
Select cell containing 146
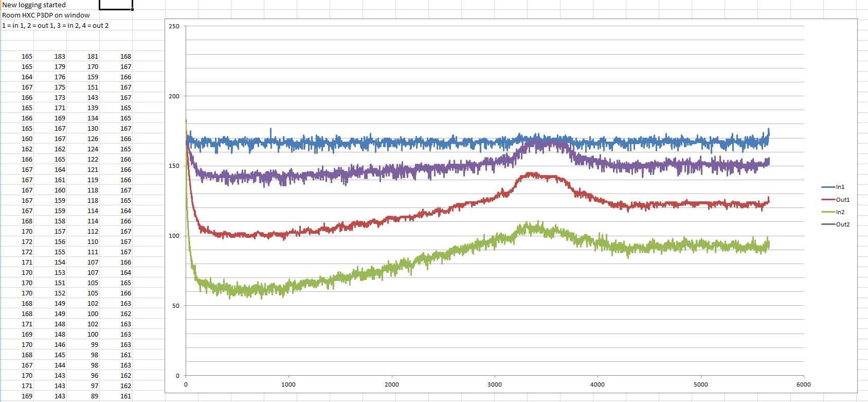point(50,344)
